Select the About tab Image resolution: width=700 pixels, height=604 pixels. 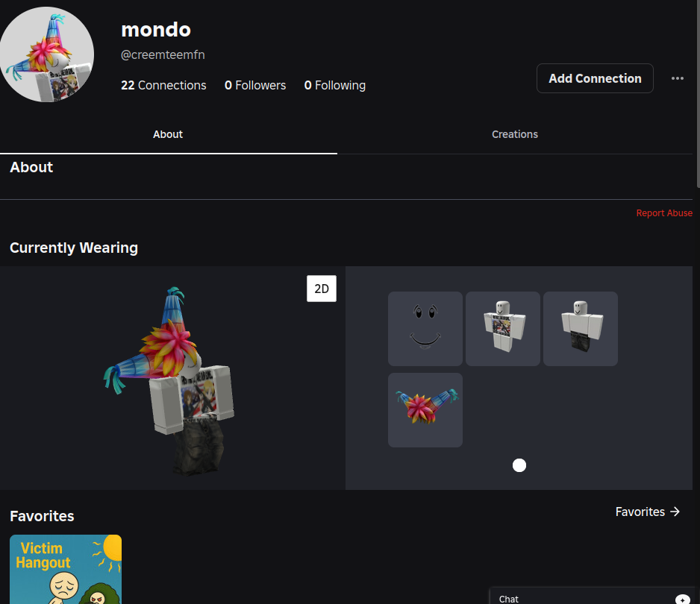click(168, 134)
